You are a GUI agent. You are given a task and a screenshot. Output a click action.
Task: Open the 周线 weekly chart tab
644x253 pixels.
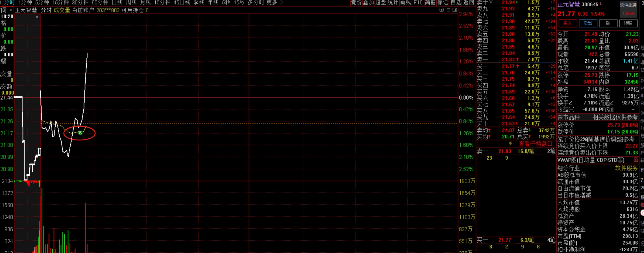[x=131, y=3]
